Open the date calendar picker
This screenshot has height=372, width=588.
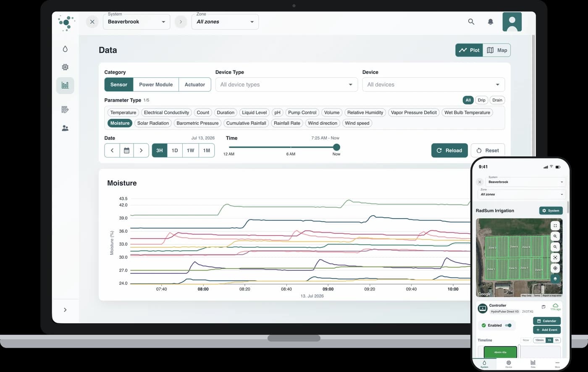126,150
